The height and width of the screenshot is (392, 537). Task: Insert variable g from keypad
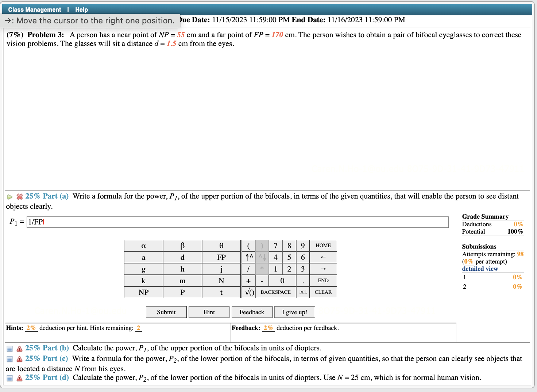pyautogui.click(x=143, y=269)
